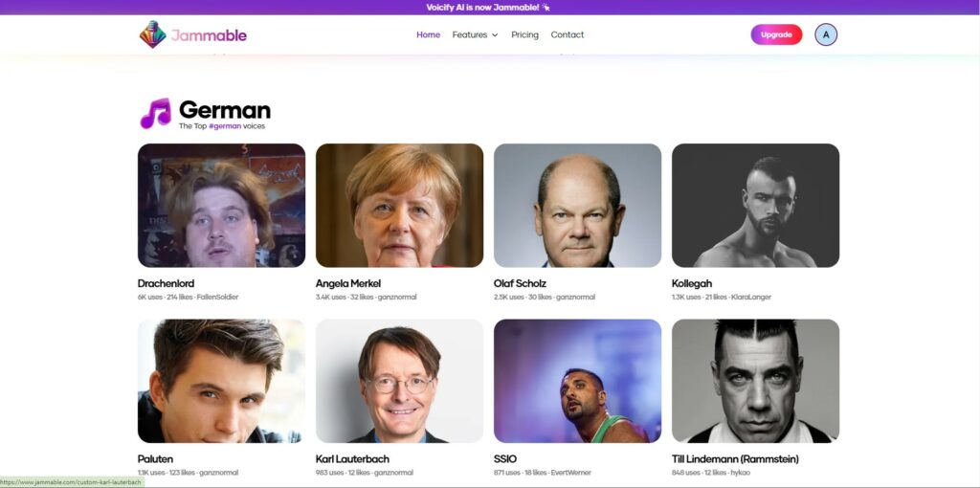Image resolution: width=980 pixels, height=488 pixels.
Task: Open the Kollegah voice thumbnail
Action: [756, 206]
